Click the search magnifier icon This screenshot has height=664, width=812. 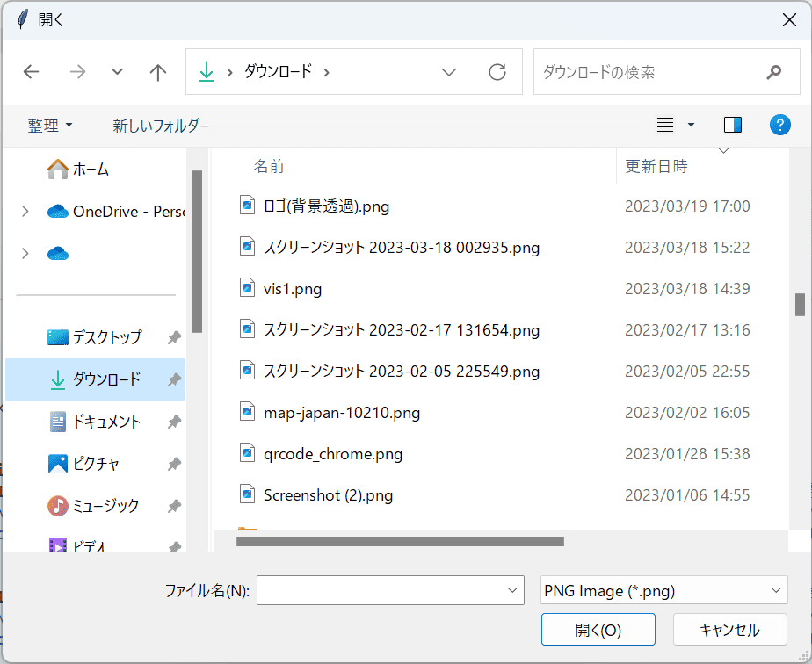(773, 72)
